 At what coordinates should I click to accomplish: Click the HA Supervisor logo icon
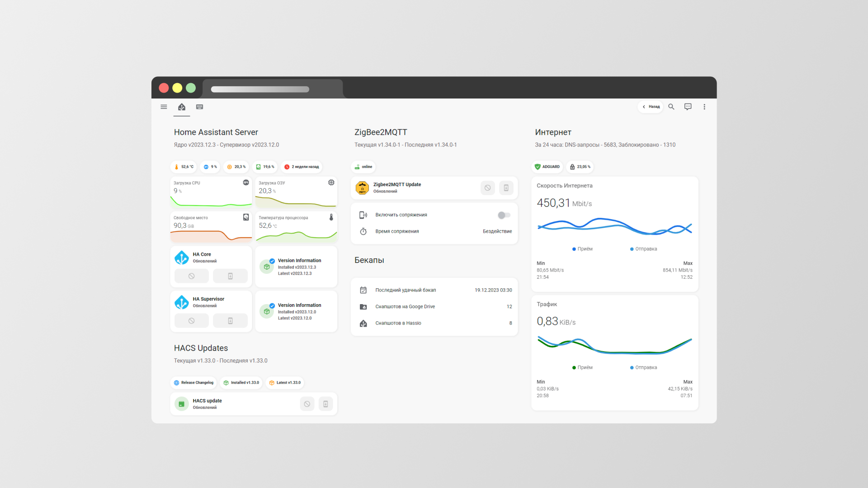point(182,302)
